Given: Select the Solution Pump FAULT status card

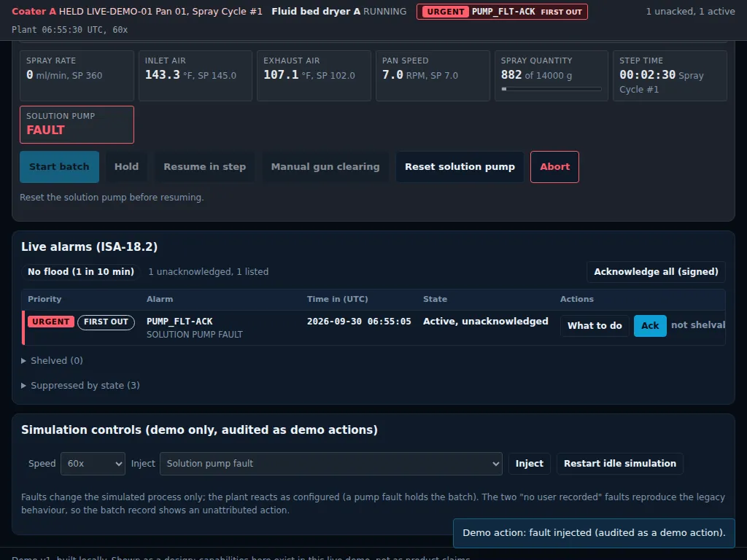Looking at the screenshot, I should coord(77,124).
